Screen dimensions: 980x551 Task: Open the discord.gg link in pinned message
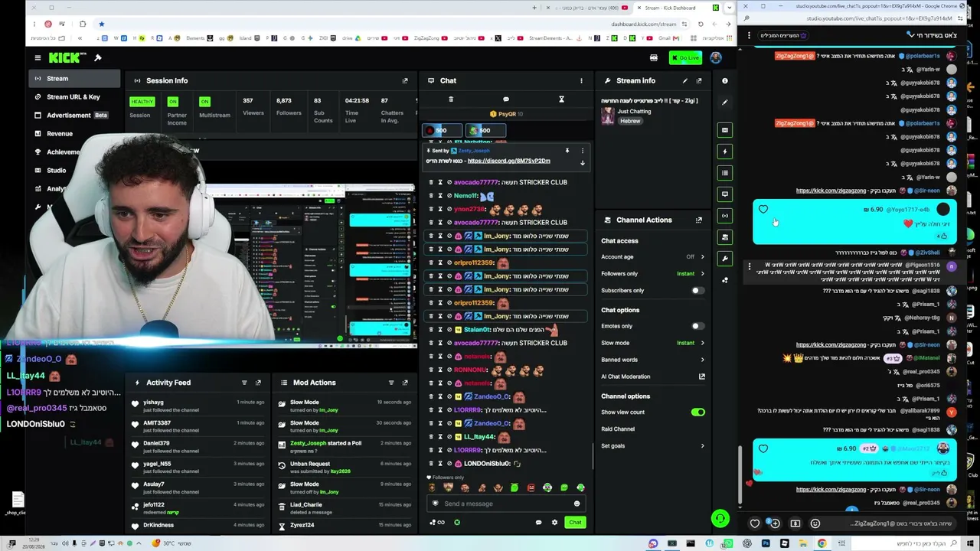[508, 161]
